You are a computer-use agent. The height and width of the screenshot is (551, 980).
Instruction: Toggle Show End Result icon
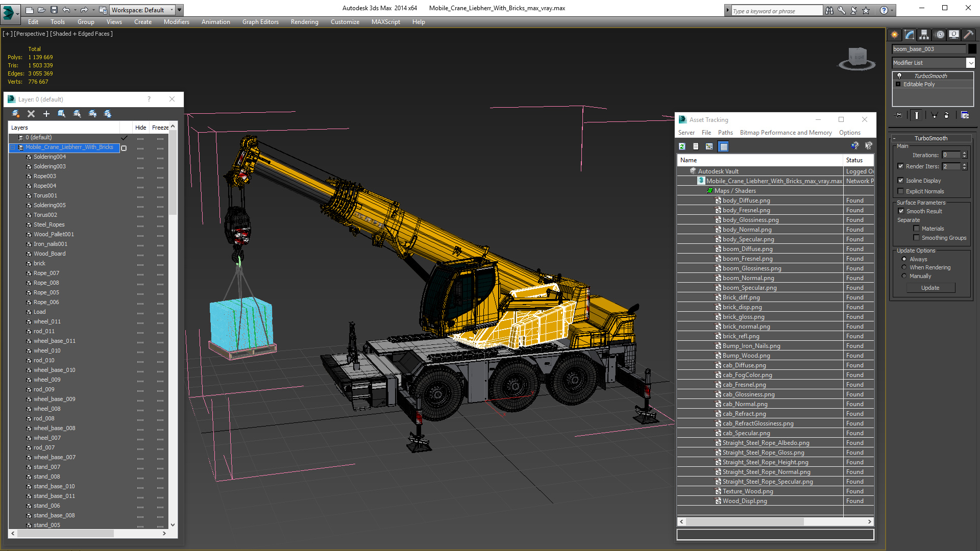coord(917,115)
